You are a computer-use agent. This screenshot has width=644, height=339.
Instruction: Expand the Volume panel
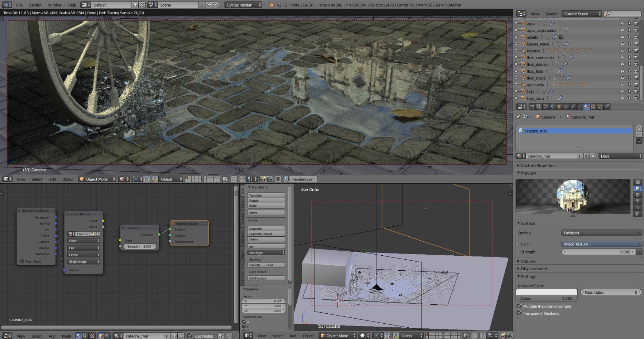point(528,261)
